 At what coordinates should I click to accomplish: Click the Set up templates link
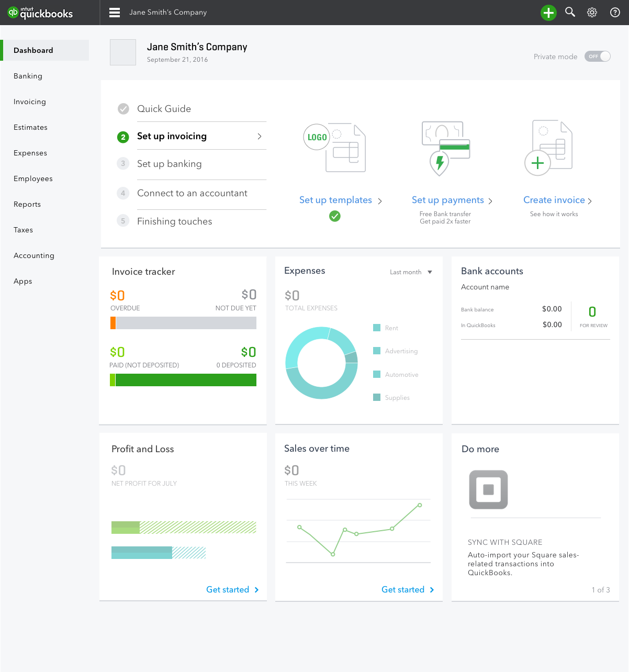tap(335, 200)
